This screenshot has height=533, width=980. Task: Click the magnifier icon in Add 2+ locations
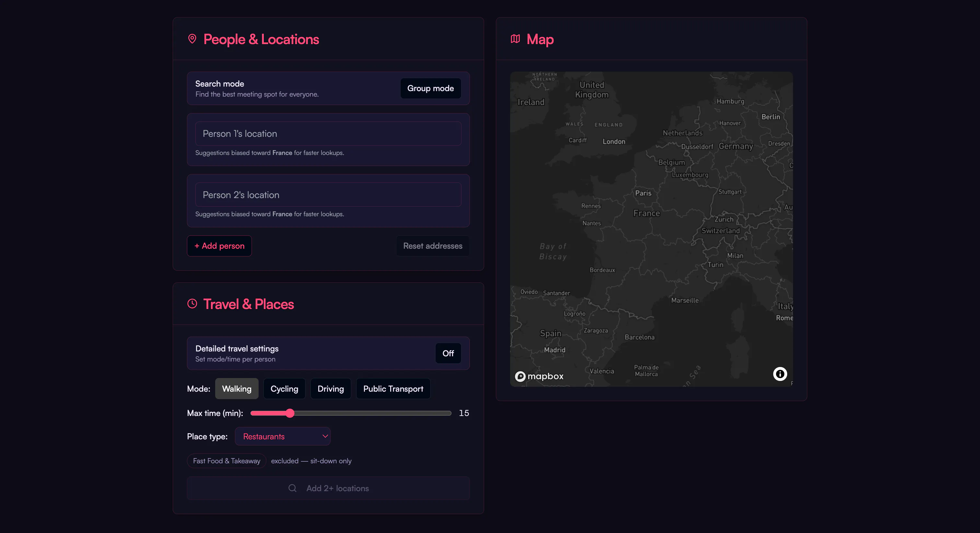(x=292, y=488)
